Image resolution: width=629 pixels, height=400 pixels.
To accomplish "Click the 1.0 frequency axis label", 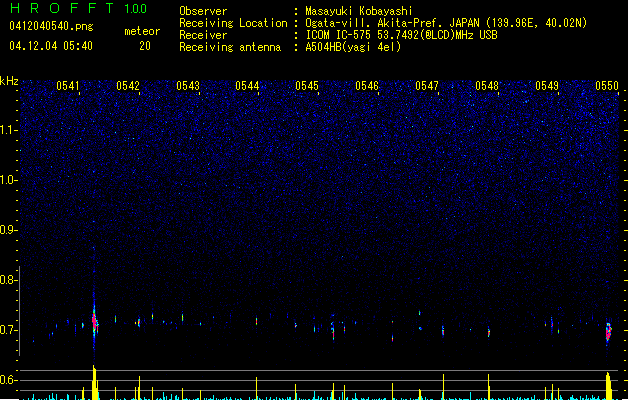I will (x=8, y=180).
